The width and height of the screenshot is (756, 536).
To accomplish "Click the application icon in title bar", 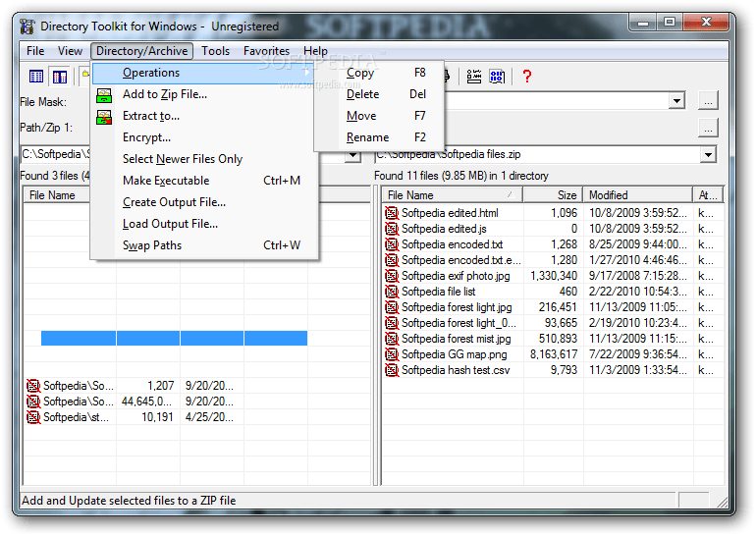I will tap(27, 27).
